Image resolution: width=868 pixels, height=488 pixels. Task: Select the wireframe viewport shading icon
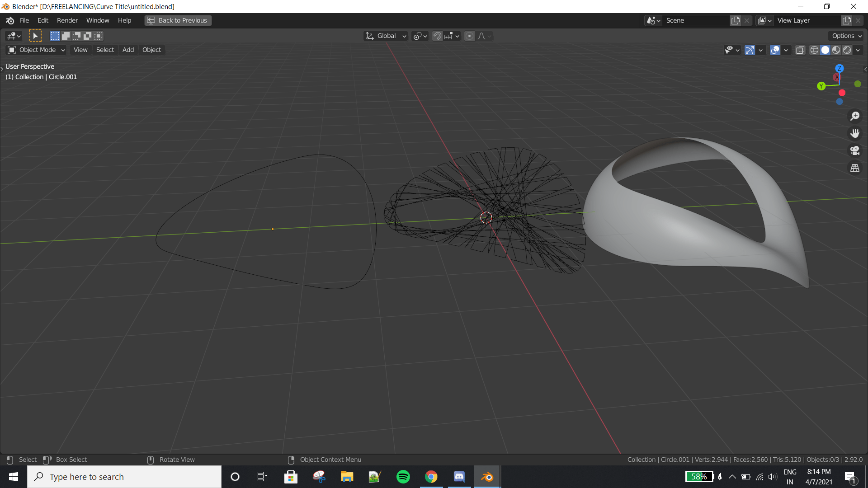click(814, 50)
